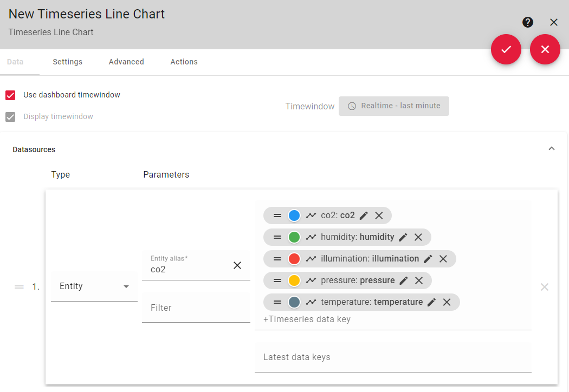
Task: Clear the co2 entity alias
Action: [237, 265]
